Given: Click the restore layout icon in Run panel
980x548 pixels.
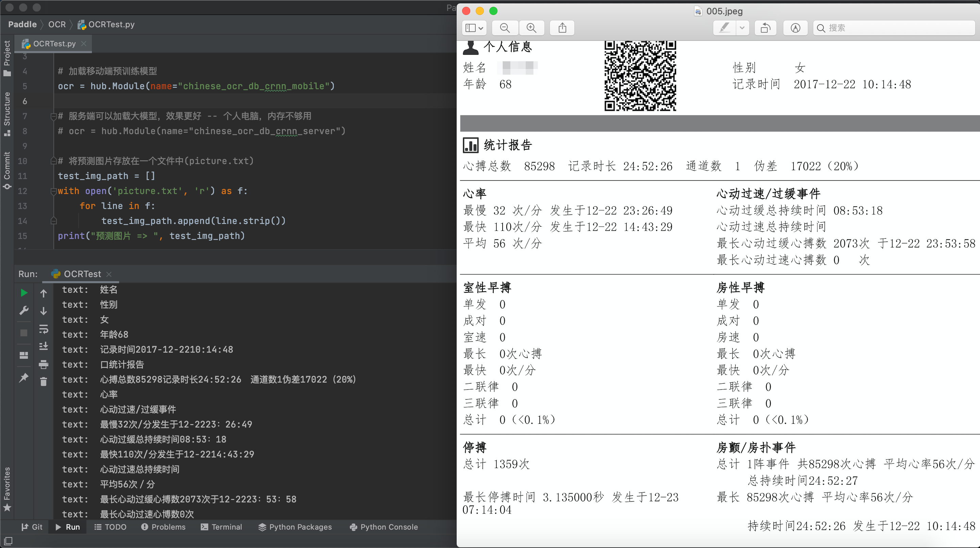Looking at the screenshot, I should [24, 355].
